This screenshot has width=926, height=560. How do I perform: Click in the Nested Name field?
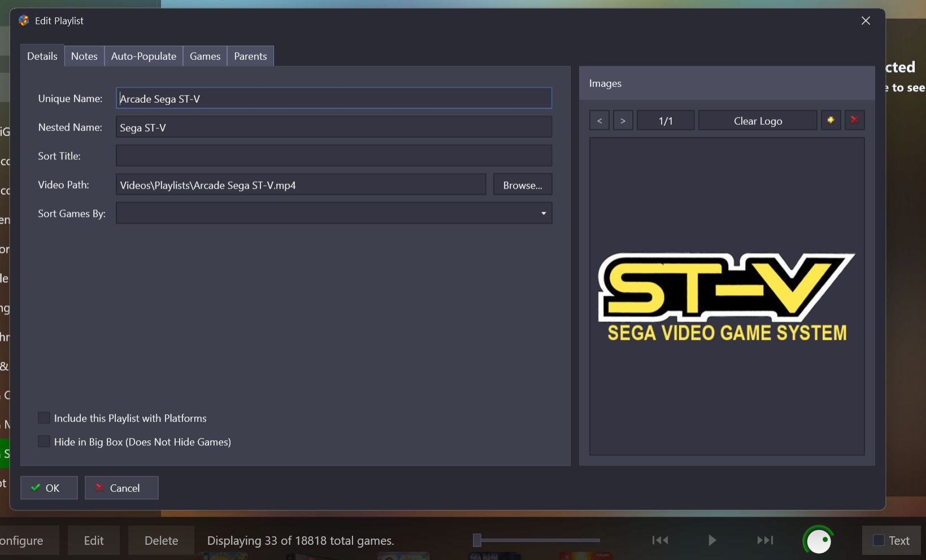coord(334,127)
